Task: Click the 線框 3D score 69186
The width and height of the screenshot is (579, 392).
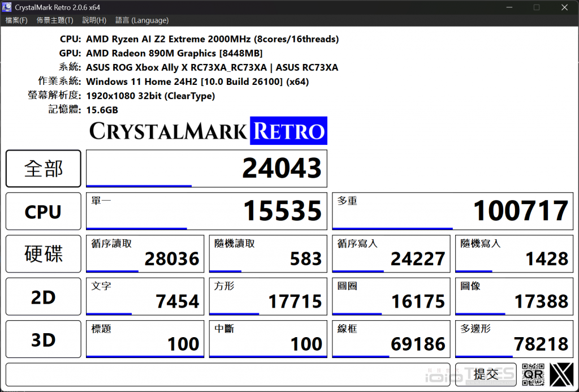Action: tap(391, 339)
